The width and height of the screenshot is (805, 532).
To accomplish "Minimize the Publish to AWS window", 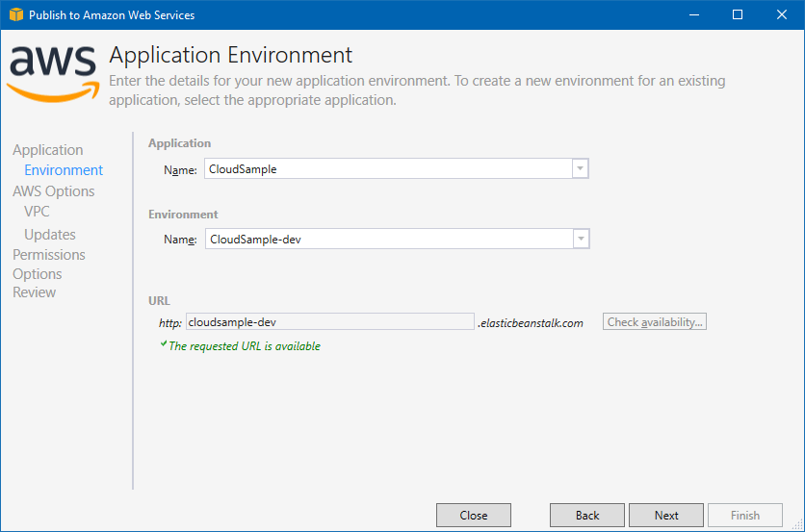I will click(694, 14).
